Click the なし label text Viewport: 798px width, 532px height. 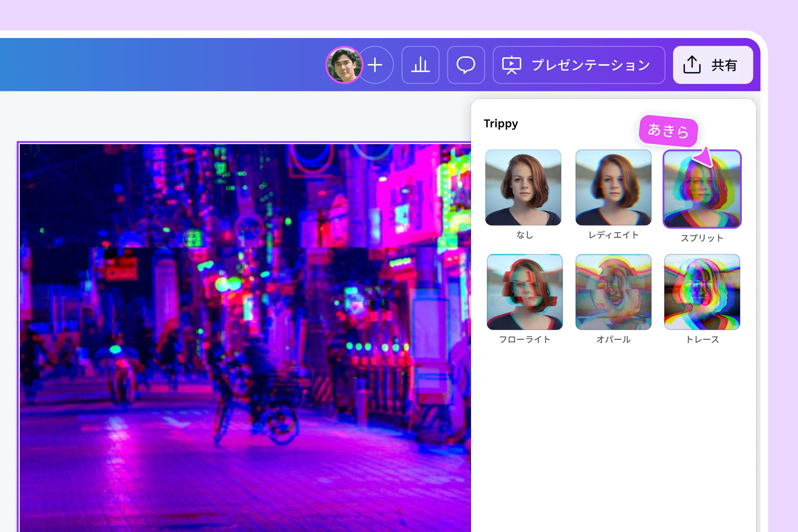point(524,235)
